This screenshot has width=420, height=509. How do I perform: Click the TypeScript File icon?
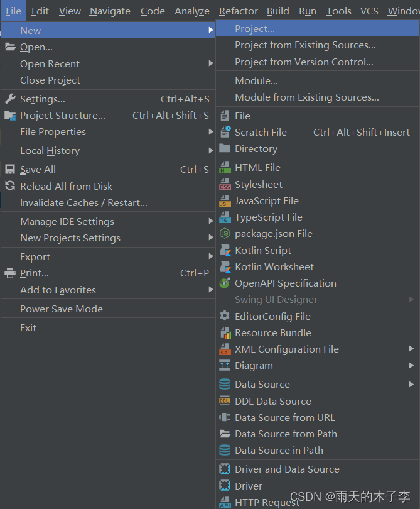coord(225,217)
